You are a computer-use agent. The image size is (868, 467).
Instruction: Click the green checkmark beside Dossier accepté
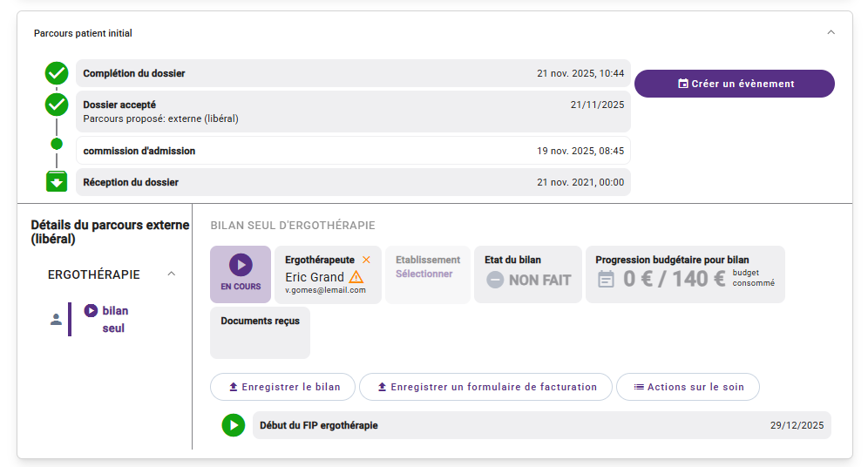57,105
